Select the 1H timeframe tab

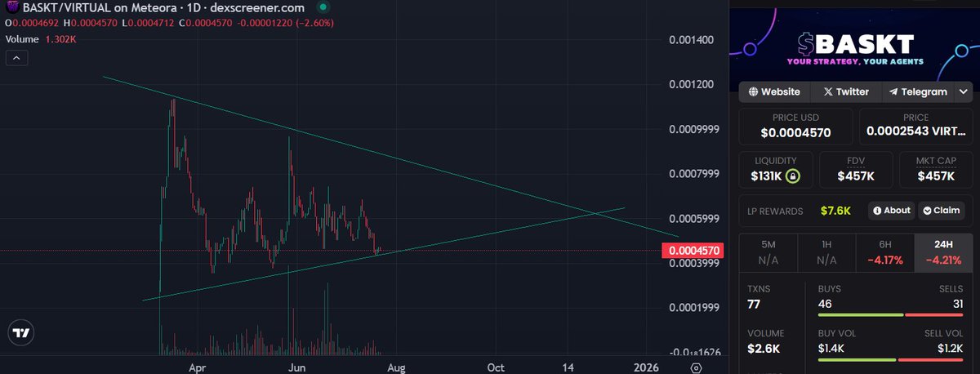click(826, 254)
